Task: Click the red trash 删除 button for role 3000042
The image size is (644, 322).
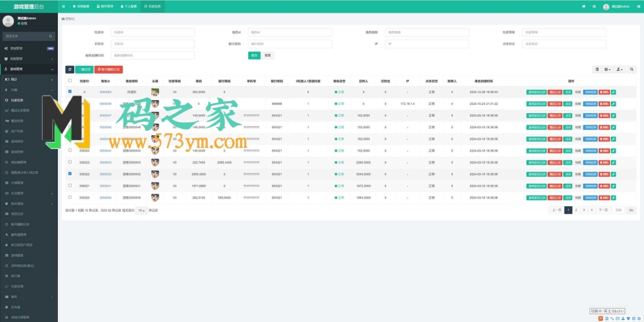Action: click(x=604, y=174)
